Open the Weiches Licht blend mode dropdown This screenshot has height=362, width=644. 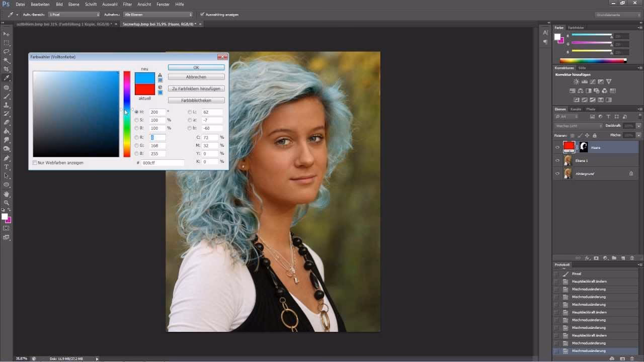[x=578, y=125]
